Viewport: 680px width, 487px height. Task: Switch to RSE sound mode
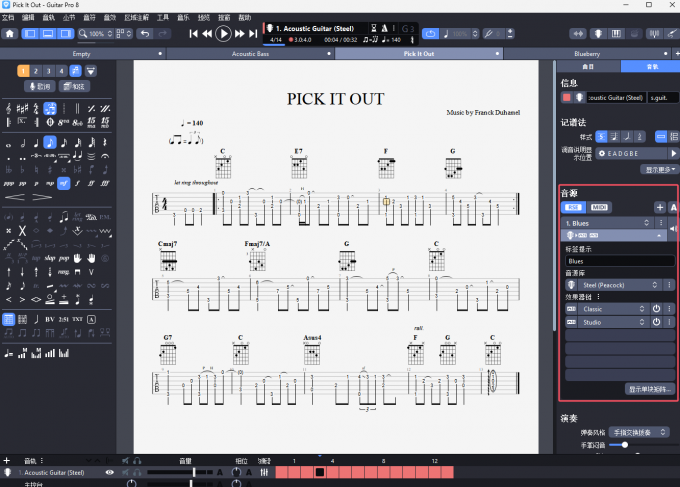point(573,207)
